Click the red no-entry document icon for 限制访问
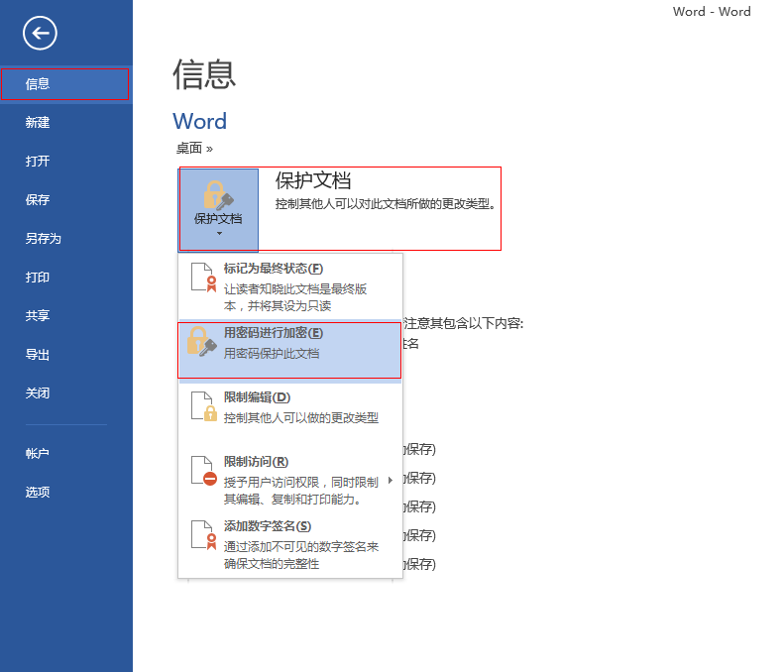This screenshot has width=784, height=672. coord(203,471)
